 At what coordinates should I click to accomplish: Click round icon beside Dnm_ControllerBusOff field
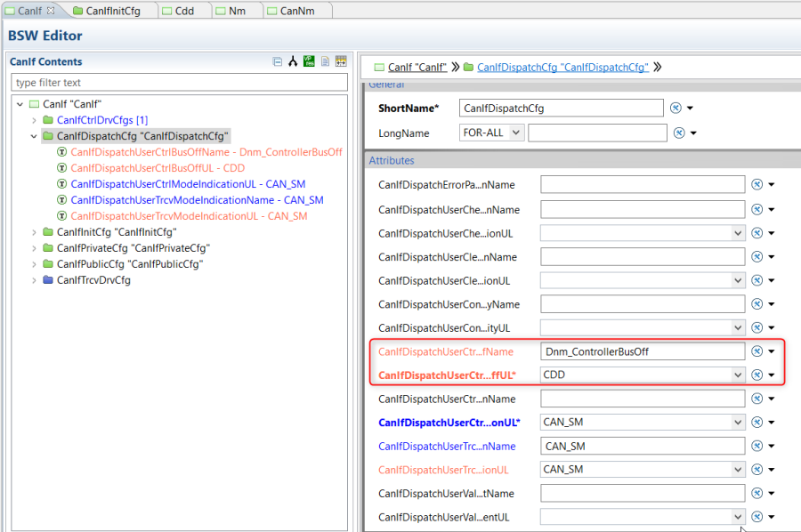(757, 351)
